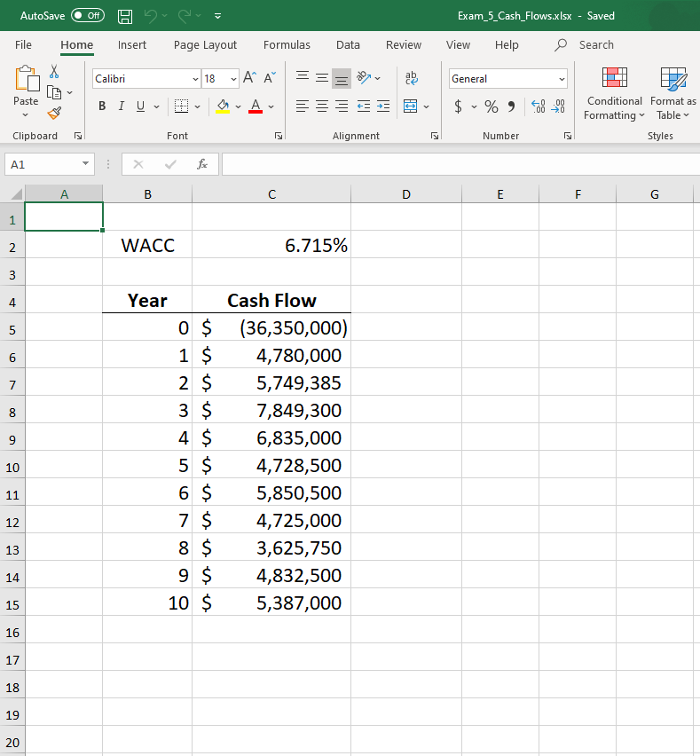Expand the Paste options arrow
700x756 pixels.
coord(26,114)
